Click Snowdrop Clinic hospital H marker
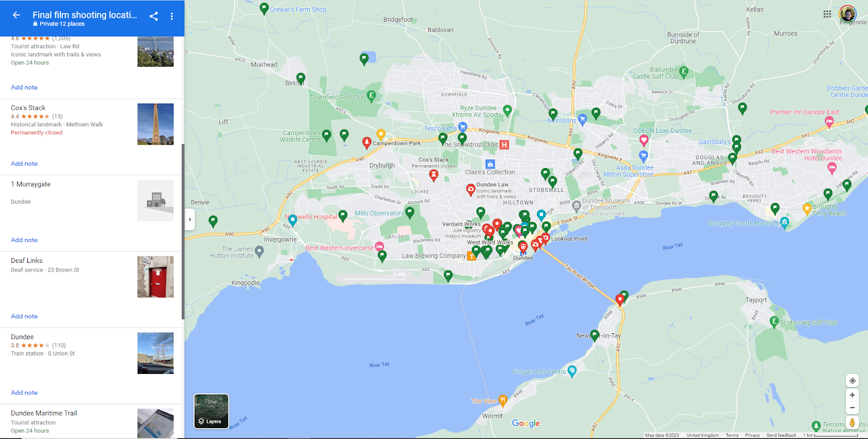Viewport: 868px width, 439px height. click(x=504, y=145)
